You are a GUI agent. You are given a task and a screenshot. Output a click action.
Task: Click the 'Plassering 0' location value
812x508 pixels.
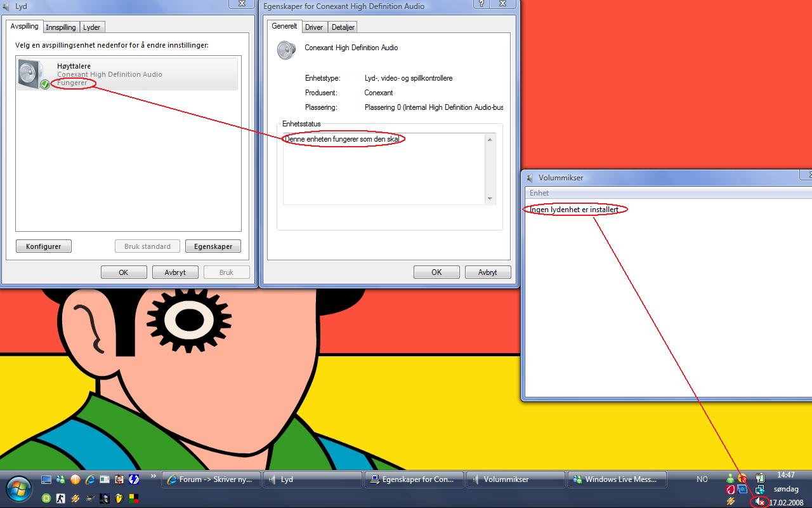pos(434,107)
